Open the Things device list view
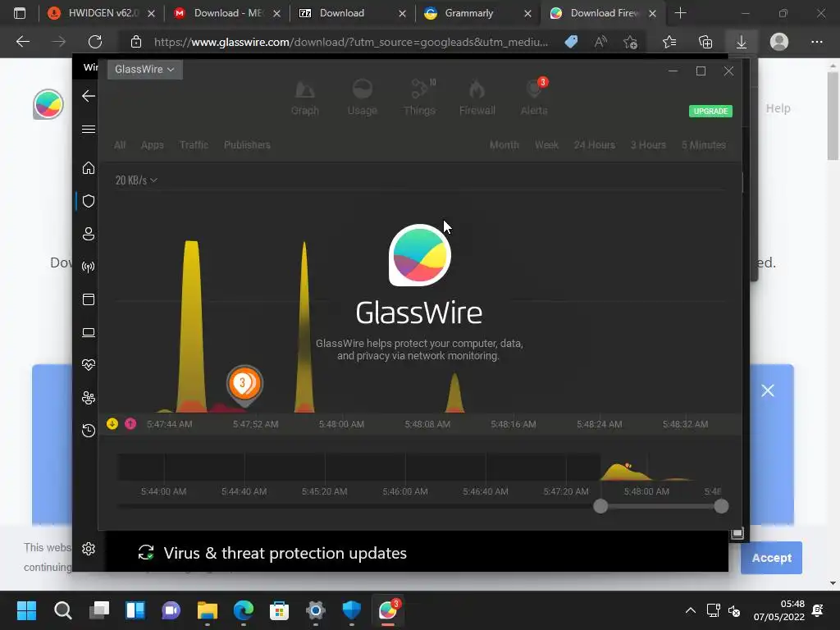Screen dimensions: 840x630 click(419, 98)
